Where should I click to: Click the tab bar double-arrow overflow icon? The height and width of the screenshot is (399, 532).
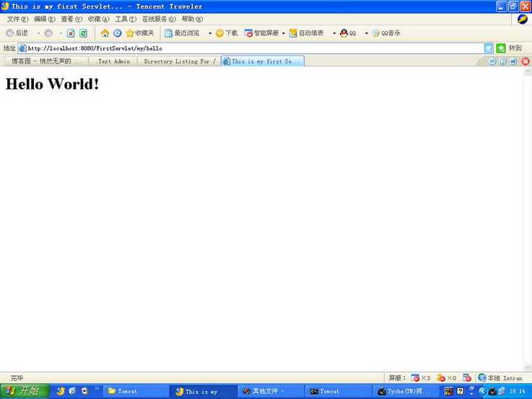pyautogui.click(x=492, y=61)
